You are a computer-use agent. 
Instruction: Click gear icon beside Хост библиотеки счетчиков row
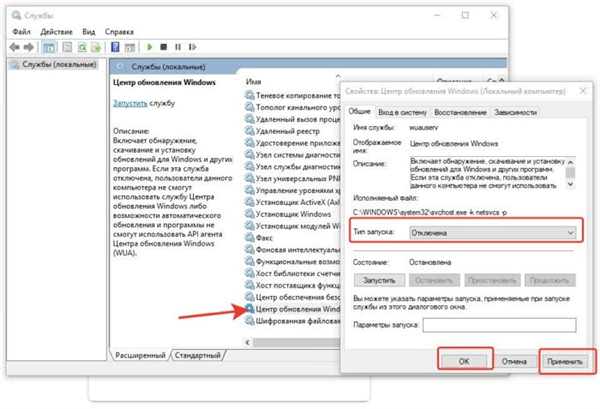click(x=249, y=273)
